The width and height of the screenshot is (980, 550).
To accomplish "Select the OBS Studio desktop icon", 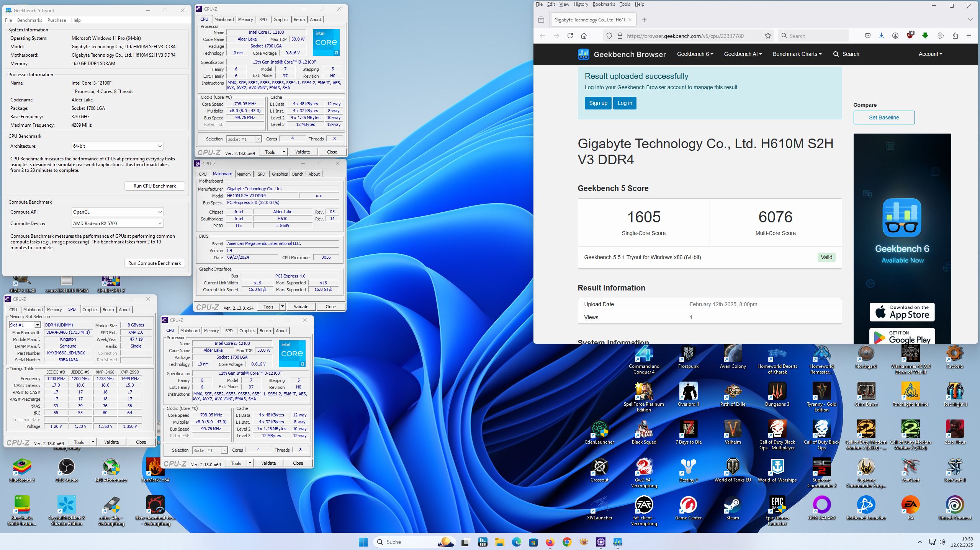I will tap(66, 470).
